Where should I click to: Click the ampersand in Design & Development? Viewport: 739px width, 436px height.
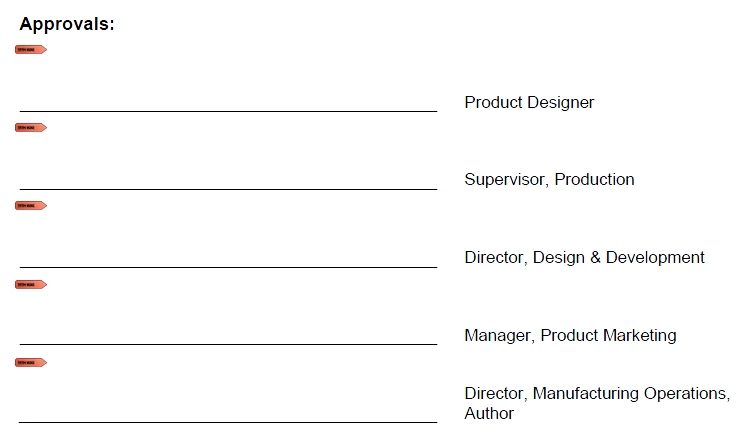(x=595, y=258)
